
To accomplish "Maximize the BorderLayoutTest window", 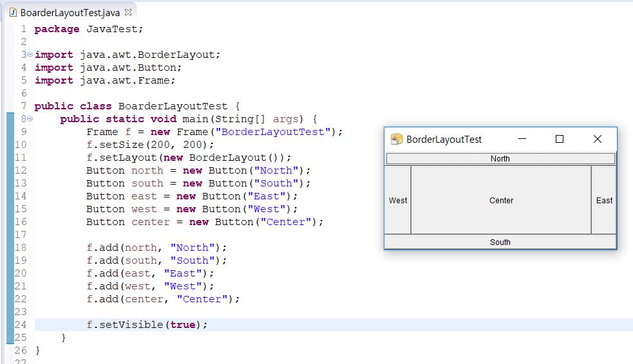I will [x=560, y=139].
